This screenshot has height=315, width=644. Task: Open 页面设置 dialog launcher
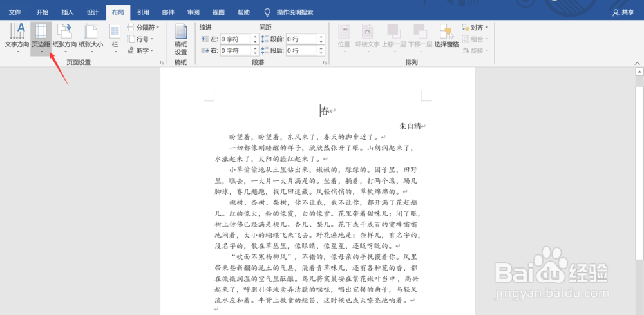point(162,63)
